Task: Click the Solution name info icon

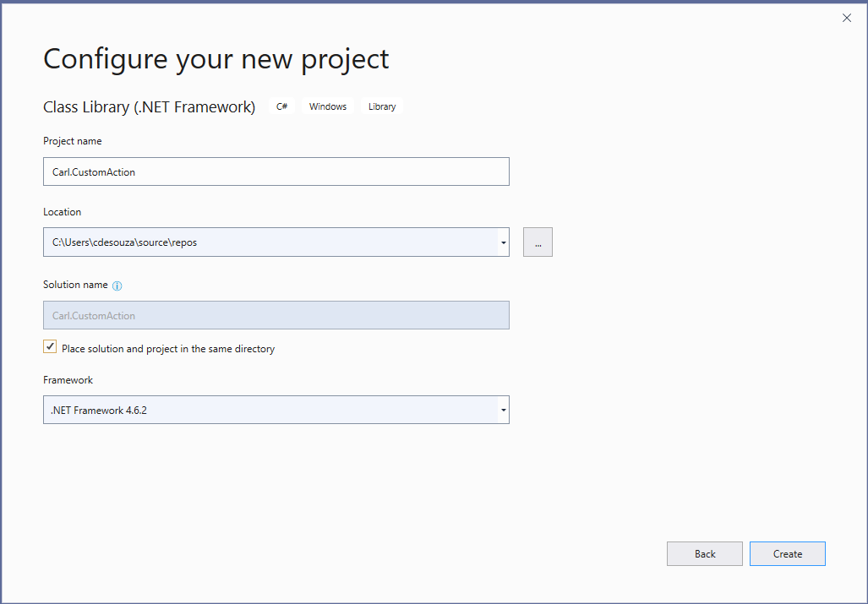Action: [x=117, y=285]
